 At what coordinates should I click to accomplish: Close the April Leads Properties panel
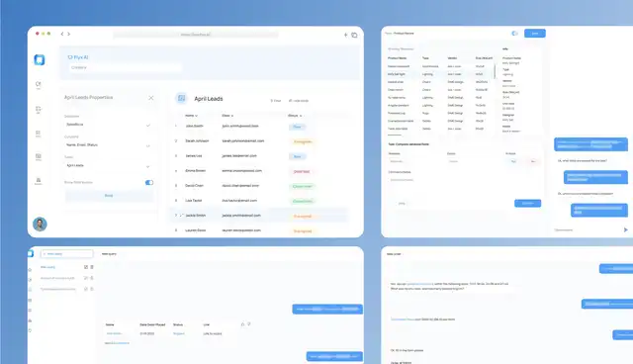151,98
